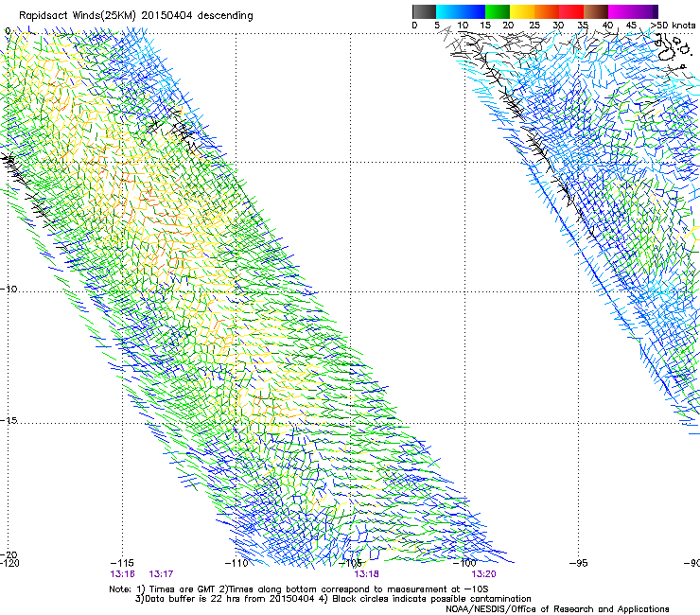Click the legend value 25 label
The width and height of the screenshot is (700, 615).
pyautogui.click(x=534, y=26)
